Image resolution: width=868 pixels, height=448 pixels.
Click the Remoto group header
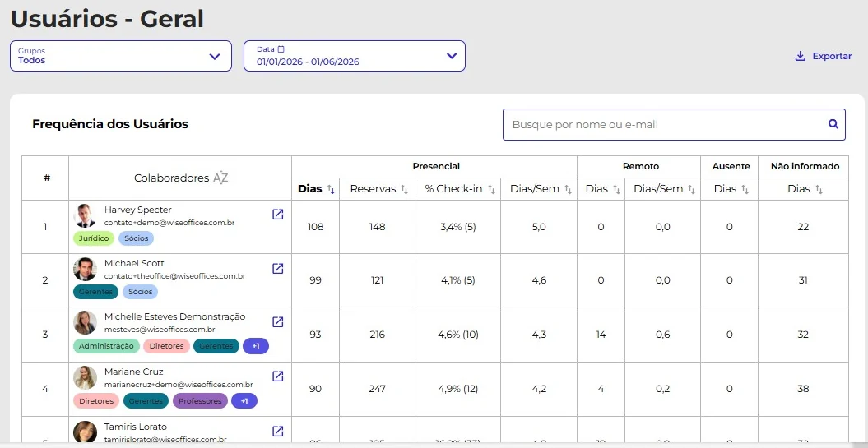pyautogui.click(x=640, y=167)
